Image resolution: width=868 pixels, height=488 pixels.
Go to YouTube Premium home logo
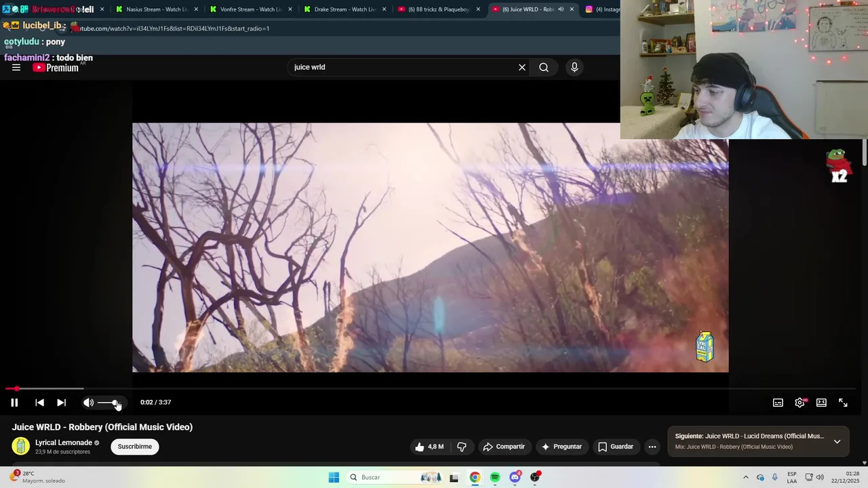click(x=56, y=67)
